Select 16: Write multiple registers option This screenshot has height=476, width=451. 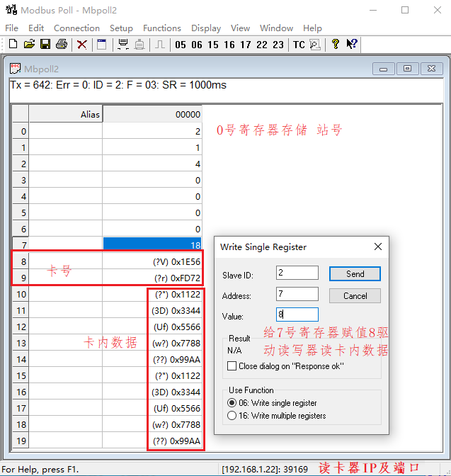232,416
